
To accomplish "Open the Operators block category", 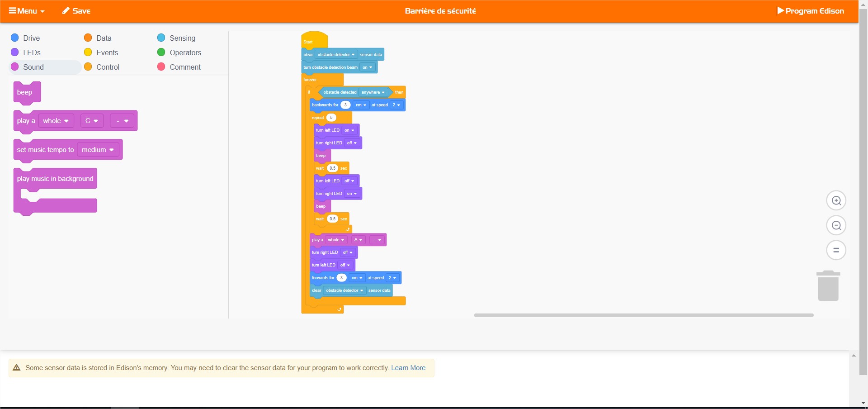I will tap(185, 52).
